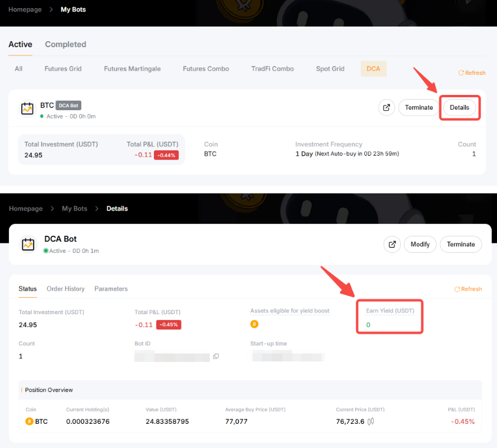Refresh the Status panel data

pyautogui.click(x=468, y=289)
